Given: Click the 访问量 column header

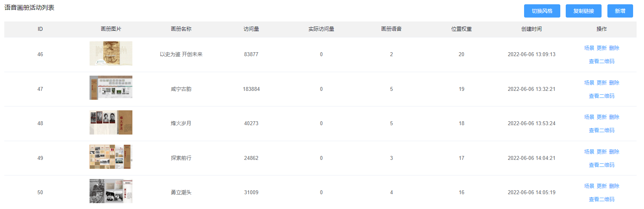Looking at the screenshot, I should click(x=251, y=29).
